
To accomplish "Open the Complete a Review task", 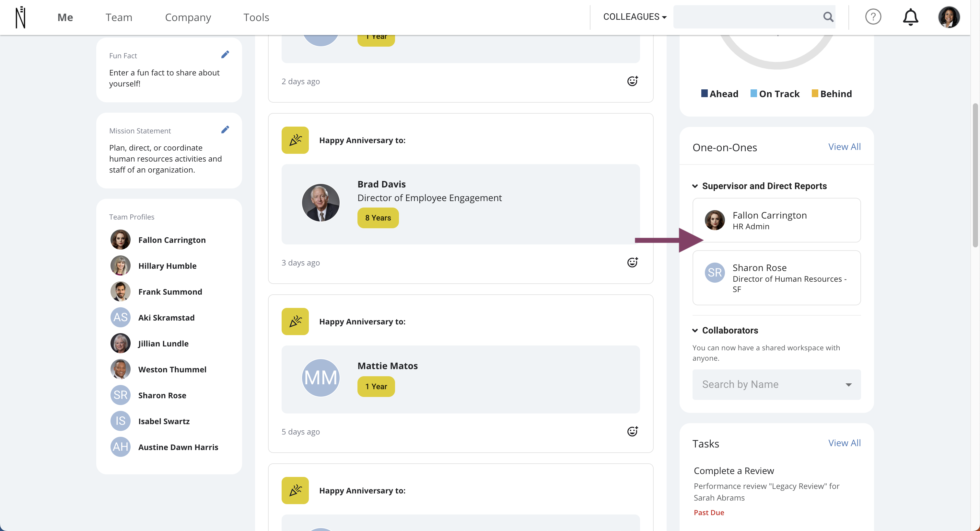I will click(733, 470).
